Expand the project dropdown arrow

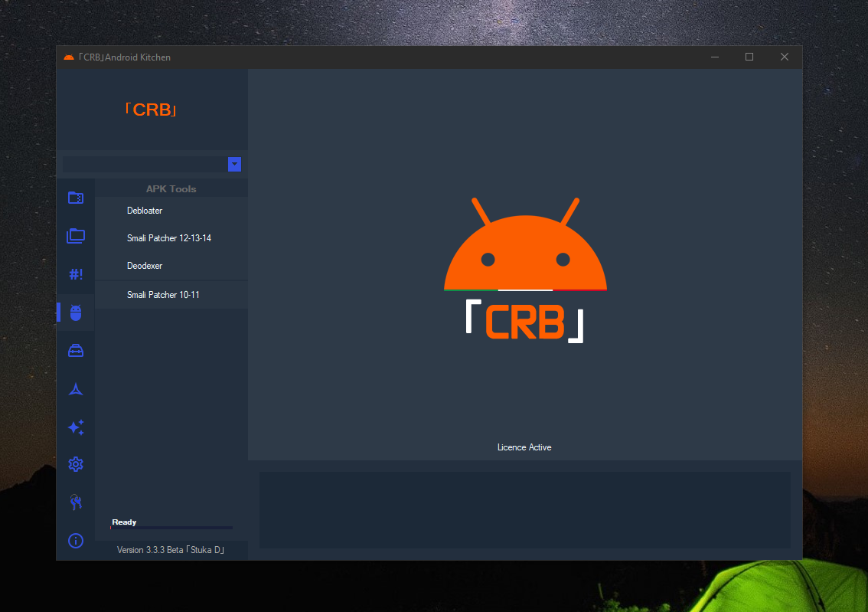tap(234, 164)
